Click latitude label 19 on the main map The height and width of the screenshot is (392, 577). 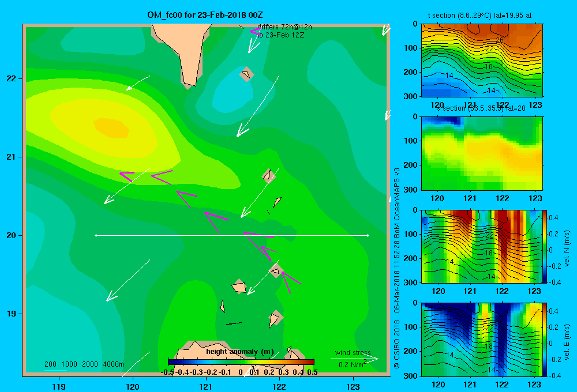(x=12, y=314)
